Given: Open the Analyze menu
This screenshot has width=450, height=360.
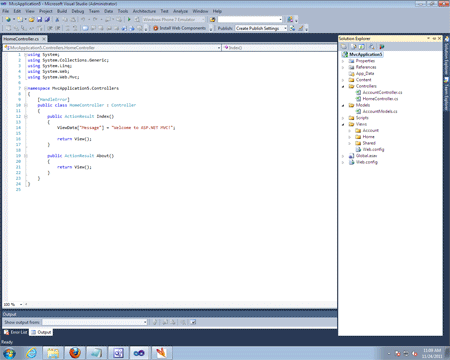Looking at the screenshot, I should pos(180,11).
